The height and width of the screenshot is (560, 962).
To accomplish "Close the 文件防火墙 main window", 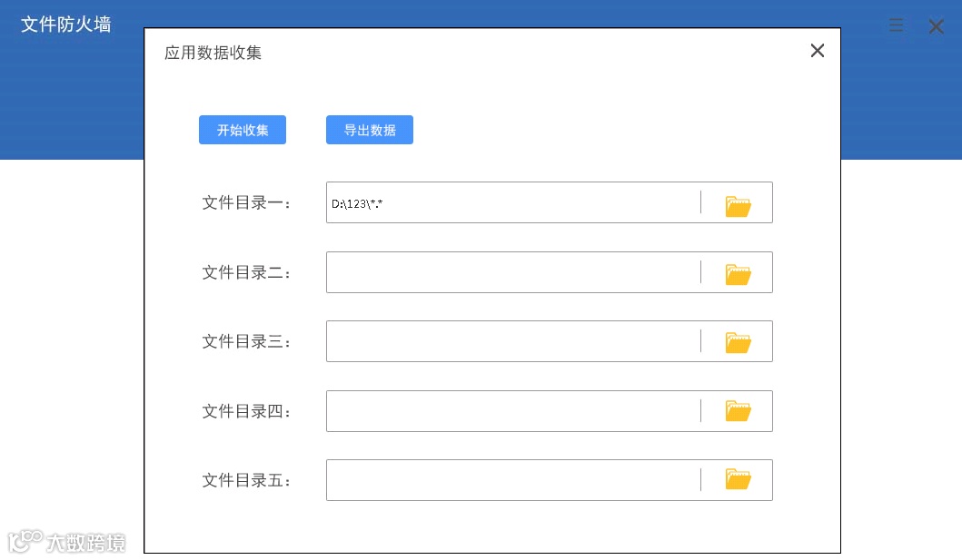I will [x=937, y=26].
